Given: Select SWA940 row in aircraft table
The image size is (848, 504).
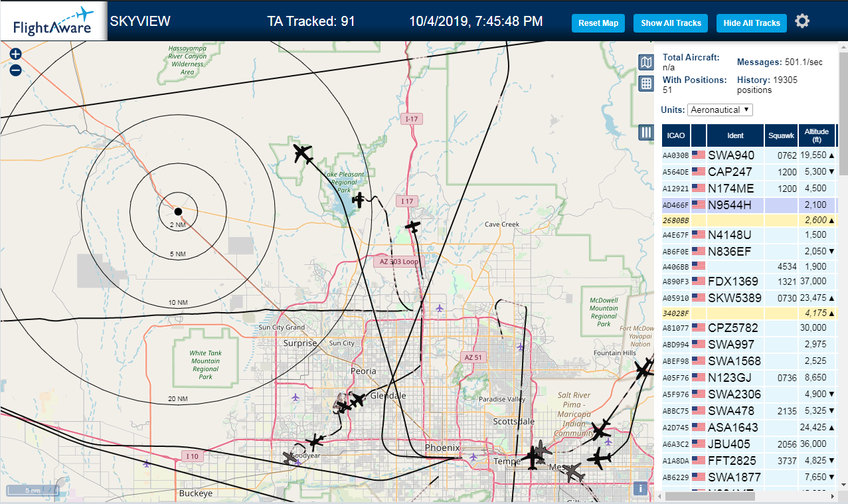Looking at the screenshot, I should (x=748, y=155).
